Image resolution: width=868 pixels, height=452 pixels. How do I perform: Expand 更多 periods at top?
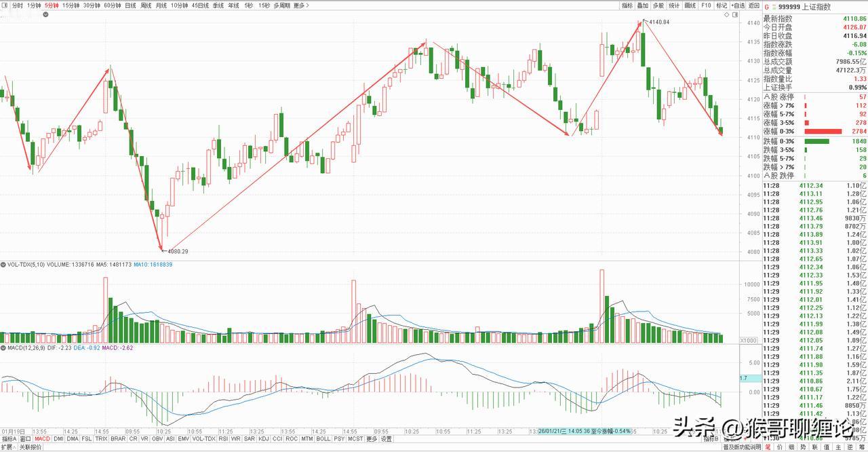pyautogui.click(x=301, y=5)
